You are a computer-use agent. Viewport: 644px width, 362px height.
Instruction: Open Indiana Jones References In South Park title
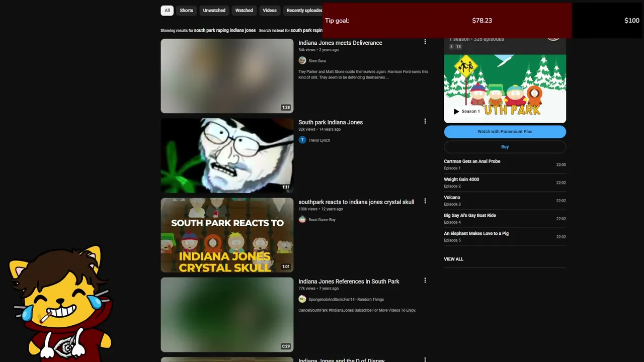349,282
